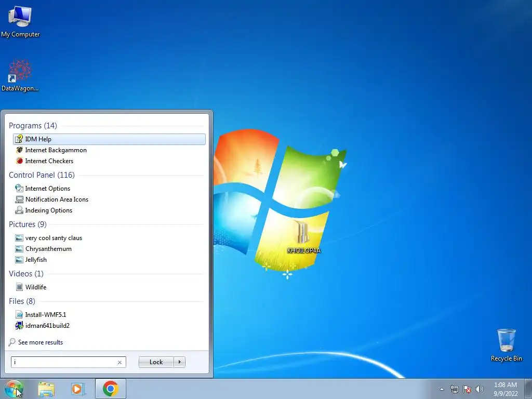Select the Recycle Bin desktop icon
The height and width of the screenshot is (399, 532).
coord(507,345)
